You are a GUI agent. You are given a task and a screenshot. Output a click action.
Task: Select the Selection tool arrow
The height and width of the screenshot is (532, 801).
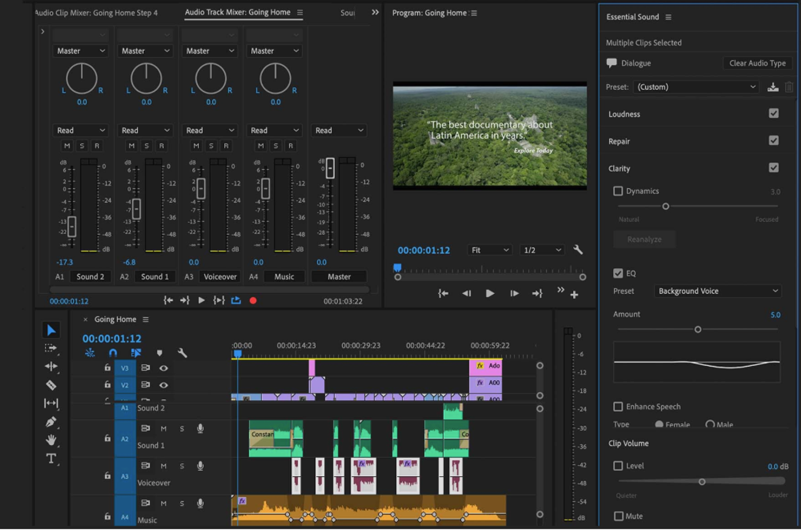(x=51, y=330)
